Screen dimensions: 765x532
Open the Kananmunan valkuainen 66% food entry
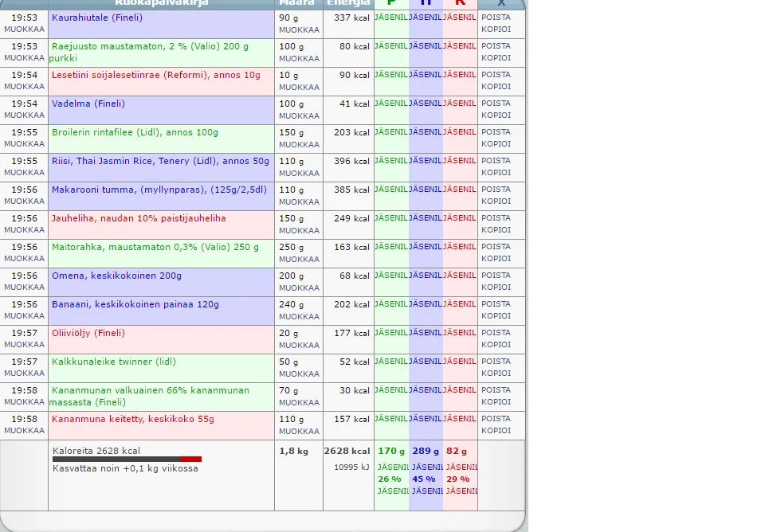(150, 390)
